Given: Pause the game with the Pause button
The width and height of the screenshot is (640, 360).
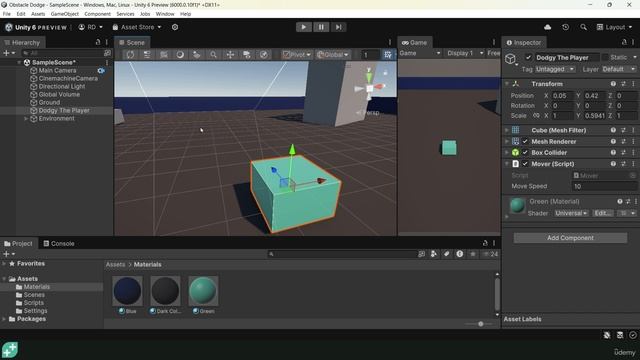Looking at the screenshot, I should (321, 27).
